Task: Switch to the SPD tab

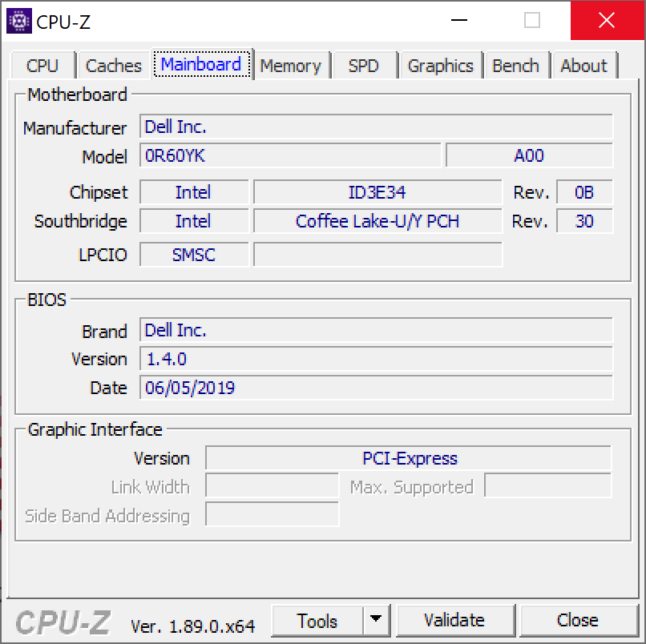Action: pos(363,66)
